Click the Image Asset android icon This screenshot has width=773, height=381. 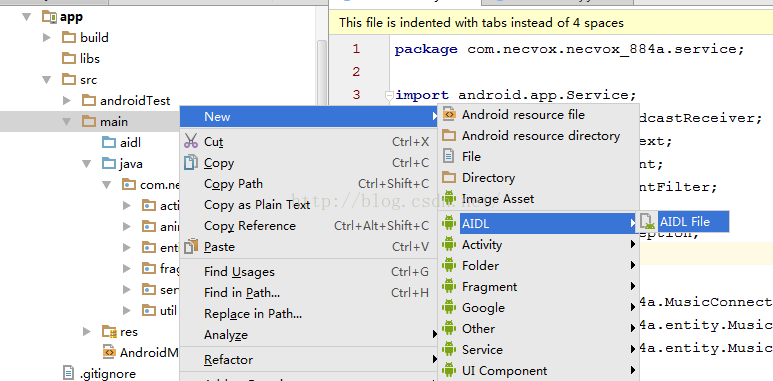tap(449, 199)
